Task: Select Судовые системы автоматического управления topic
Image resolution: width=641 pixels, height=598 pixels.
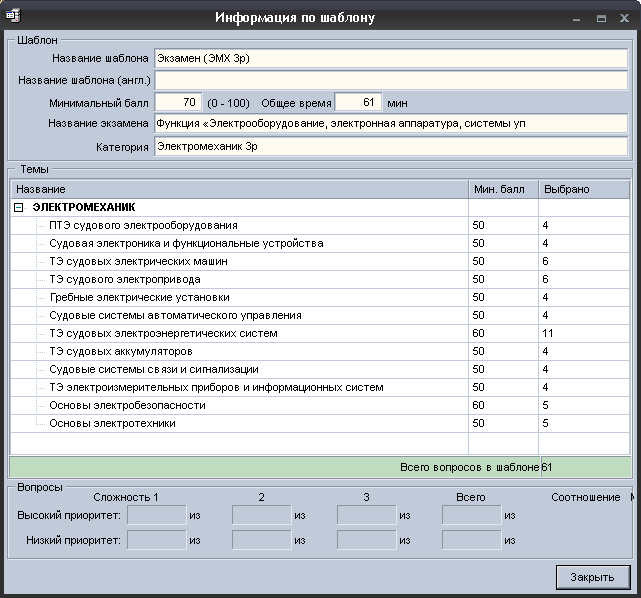Action: click(x=175, y=316)
